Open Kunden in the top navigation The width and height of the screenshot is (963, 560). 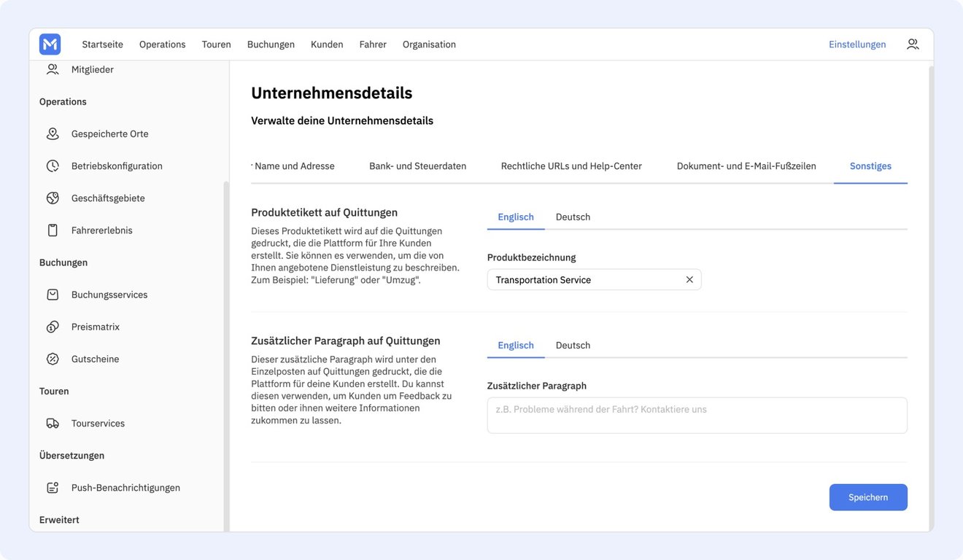327,44
